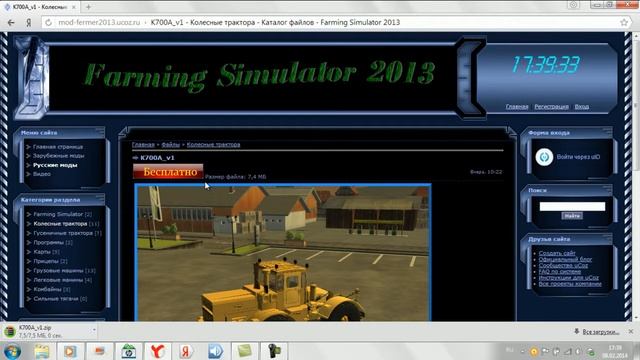Image resolution: width=640 pixels, height=360 pixels.
Task: Click 'Главная' link under the clock
Action: pyautogui.click(x=517, y=107)
